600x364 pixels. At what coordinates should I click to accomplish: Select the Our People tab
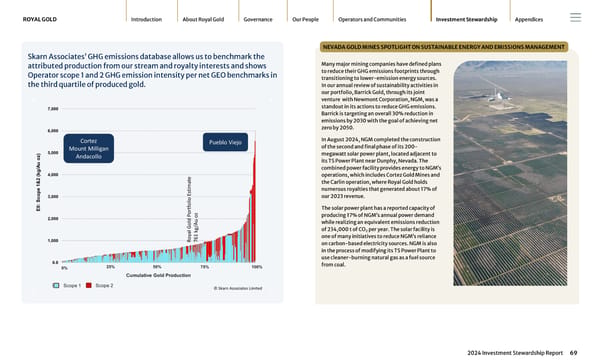(x=305, y=19)
